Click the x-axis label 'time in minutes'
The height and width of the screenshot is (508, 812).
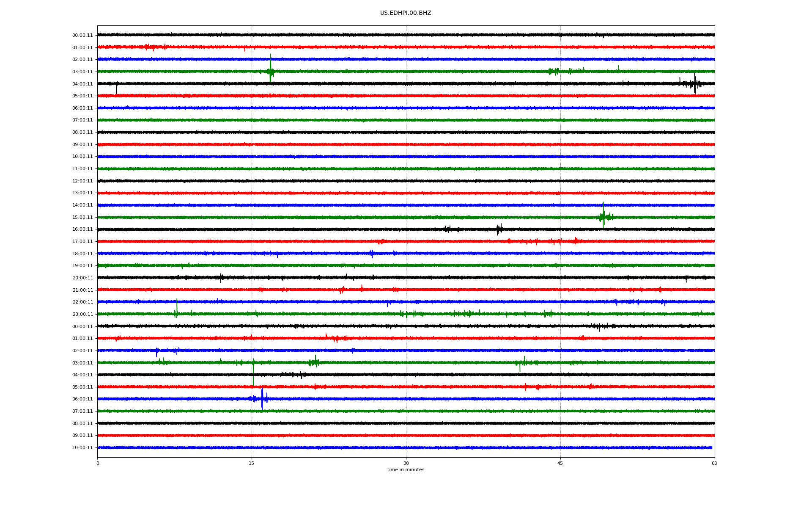point(406,469)
